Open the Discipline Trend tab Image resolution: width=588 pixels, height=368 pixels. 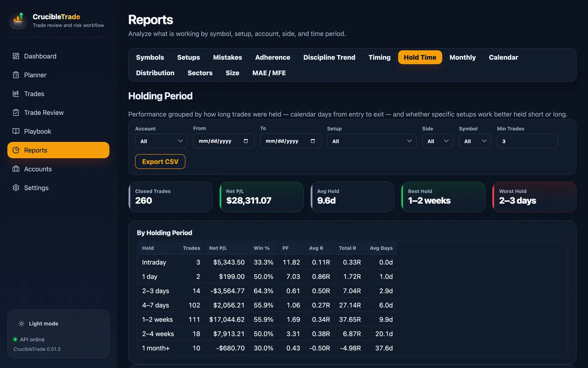click(x=329, y=57)
